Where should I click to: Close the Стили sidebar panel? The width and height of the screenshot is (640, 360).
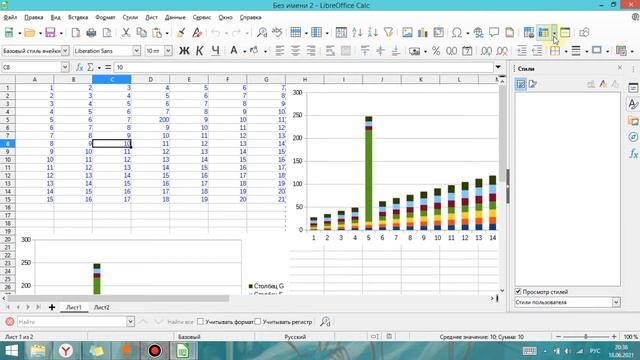[620, 68]
